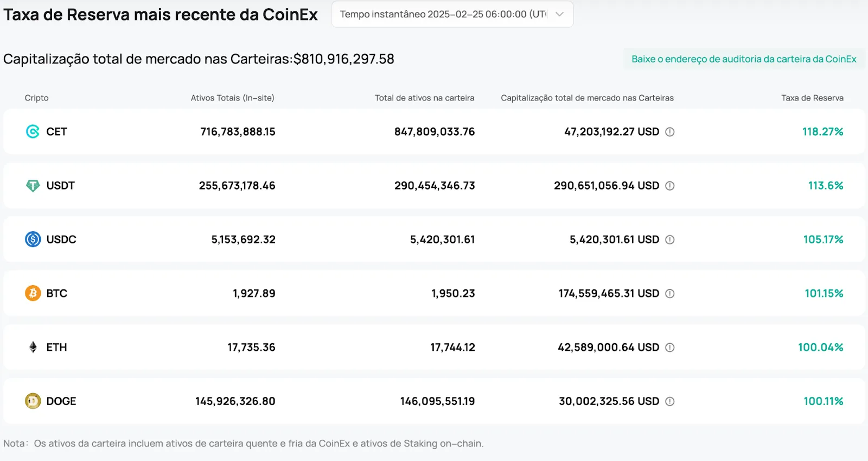
Task: Open info icon next to 174,559,465.31 USD
Action: [x=670, y=294]
